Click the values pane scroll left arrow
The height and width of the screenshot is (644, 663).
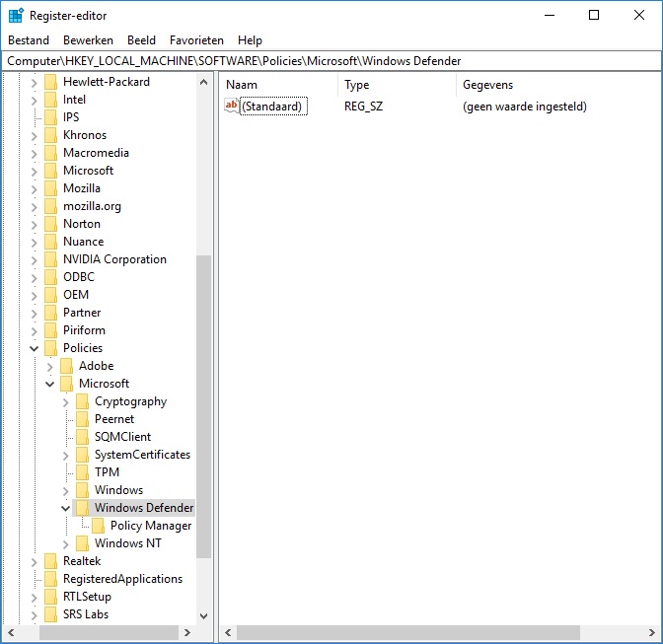click(x=228, y=632)
